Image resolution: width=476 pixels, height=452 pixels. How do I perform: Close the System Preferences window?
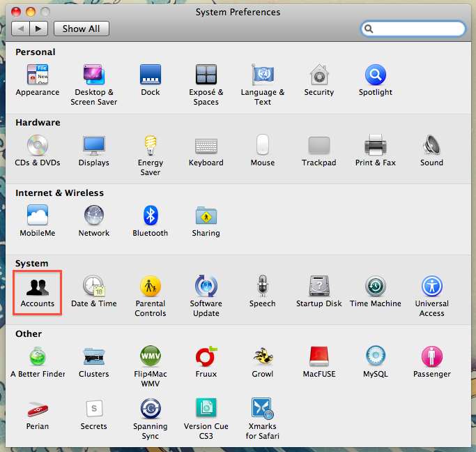(x=16, y=12)
